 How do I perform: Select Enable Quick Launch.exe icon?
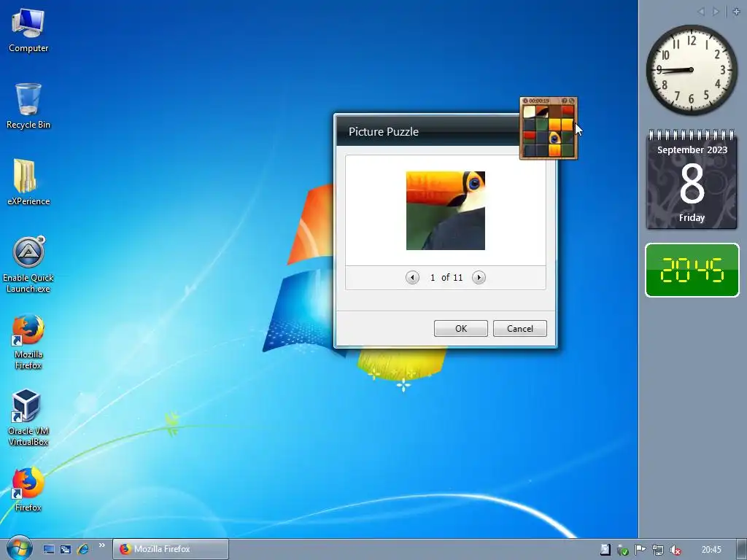pyautogui.click(x=28, y=264)
